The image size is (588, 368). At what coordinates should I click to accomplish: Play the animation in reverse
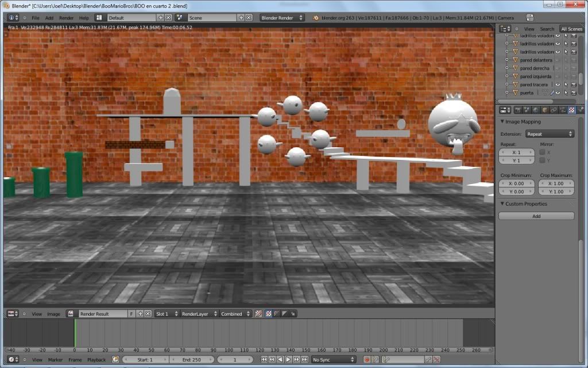(x=280, y=360)
